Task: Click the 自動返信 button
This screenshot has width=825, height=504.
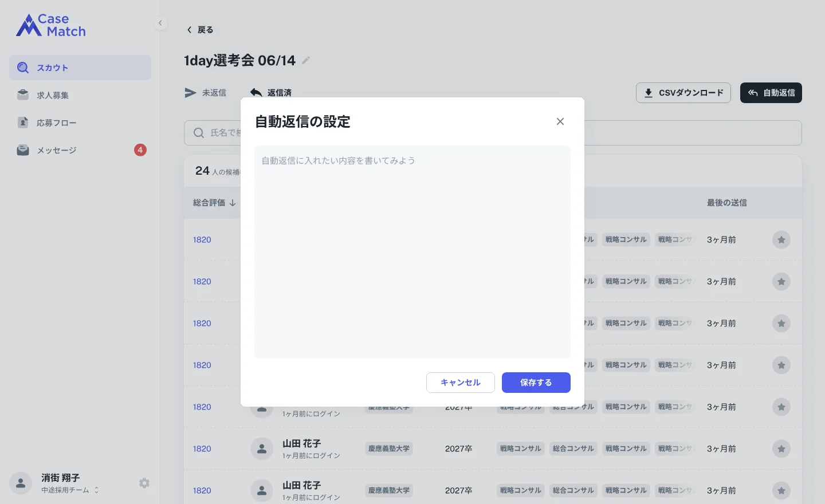Action: pos(771,93)
